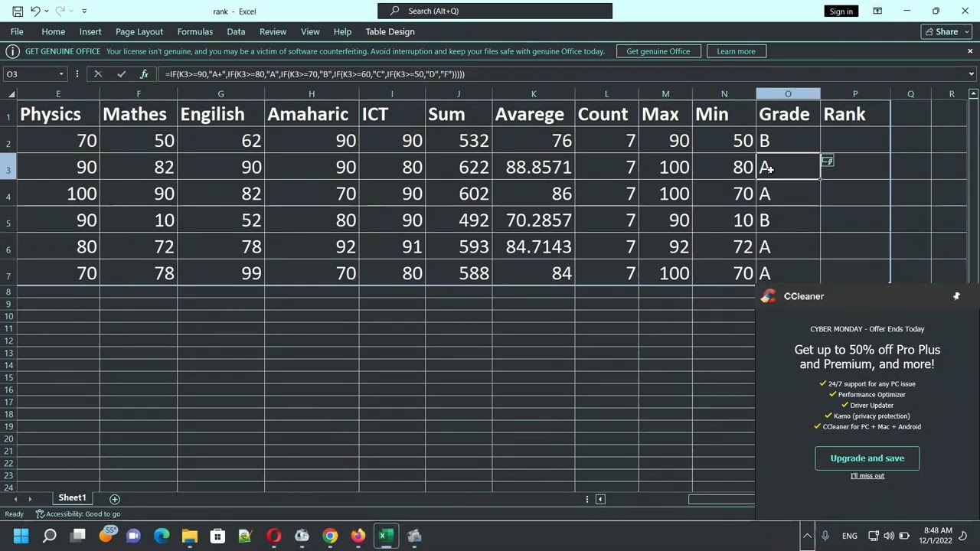Image resolution: width=980 pixels, height=551 pixels.
Task: Select column K header
Action: click(534, 94)
